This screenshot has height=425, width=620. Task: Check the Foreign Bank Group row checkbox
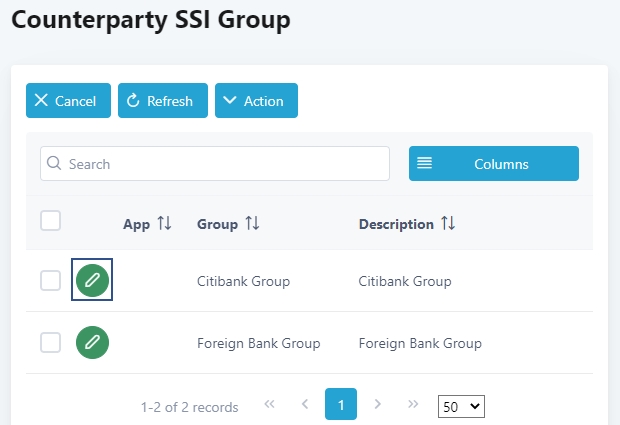click(x=51, y=343)
